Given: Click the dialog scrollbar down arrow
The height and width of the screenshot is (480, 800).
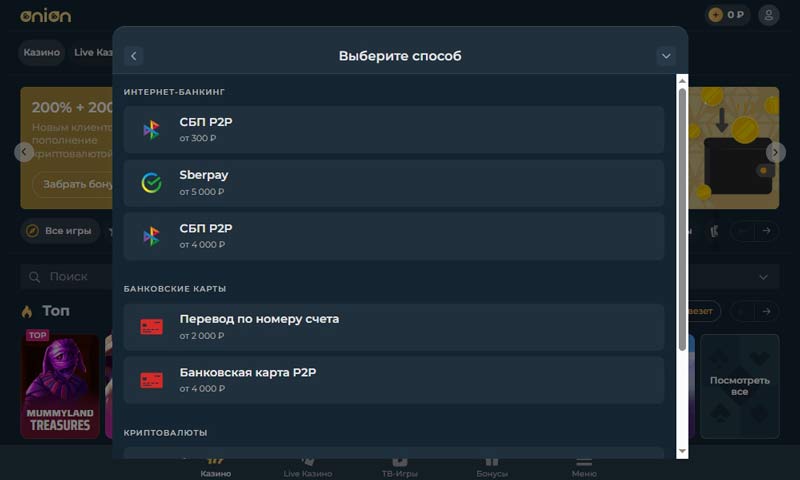Looking at the screenshot, I should tap(682, 452).
